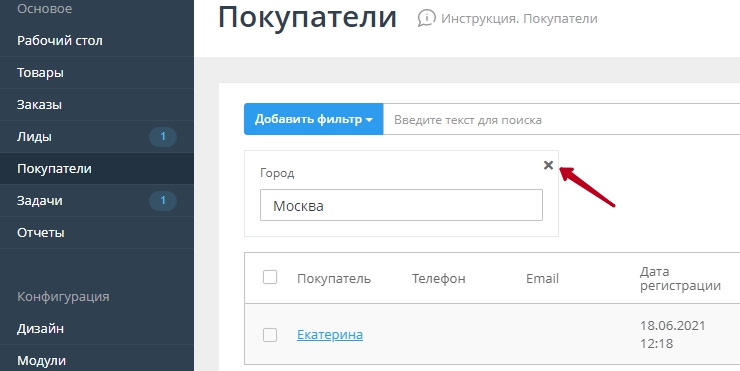Tick the checkbox for Екатерина row
The width and height of the screenshot is (740, 371).
tap(270, 335)
